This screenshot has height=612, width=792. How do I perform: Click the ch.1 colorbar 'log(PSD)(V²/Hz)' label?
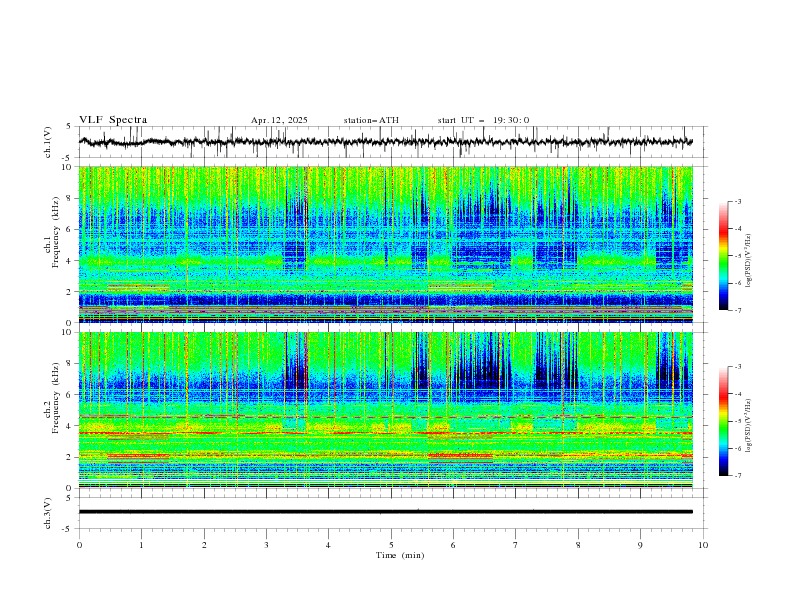749,261
